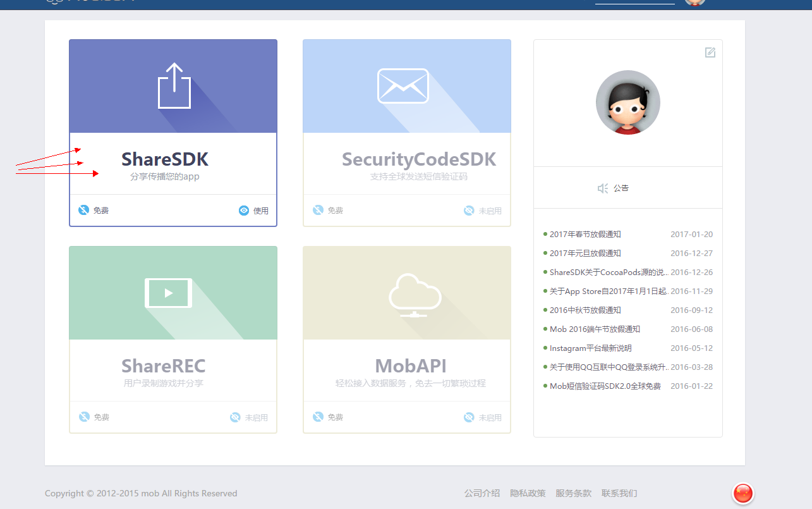Click the 联系我们 footer link
This screenshot has width=812, height=509.
click(x=619, y=493)
